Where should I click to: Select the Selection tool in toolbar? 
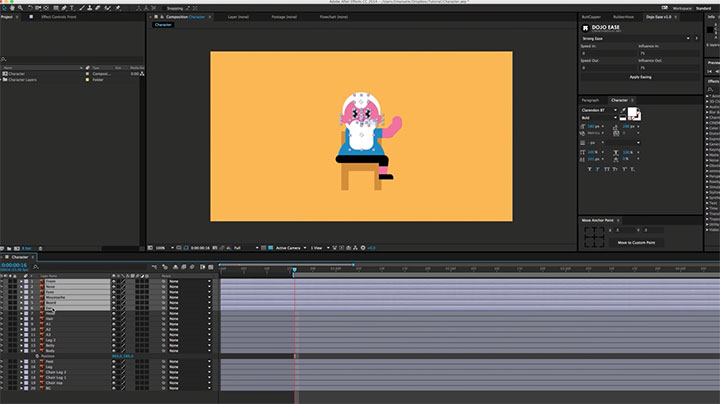[x=4, y=8]
